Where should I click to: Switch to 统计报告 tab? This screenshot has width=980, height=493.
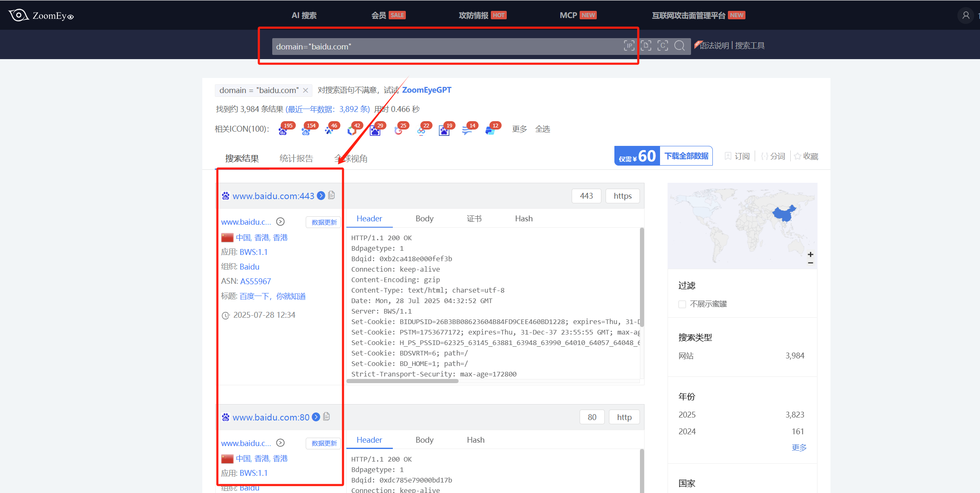tap(297, 159)
